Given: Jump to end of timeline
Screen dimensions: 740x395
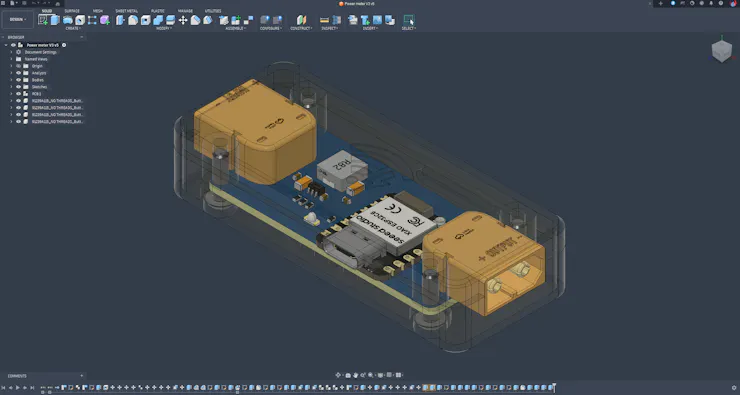Looking at the screenshot, I should pyautogui.click(x=32, y=388).
